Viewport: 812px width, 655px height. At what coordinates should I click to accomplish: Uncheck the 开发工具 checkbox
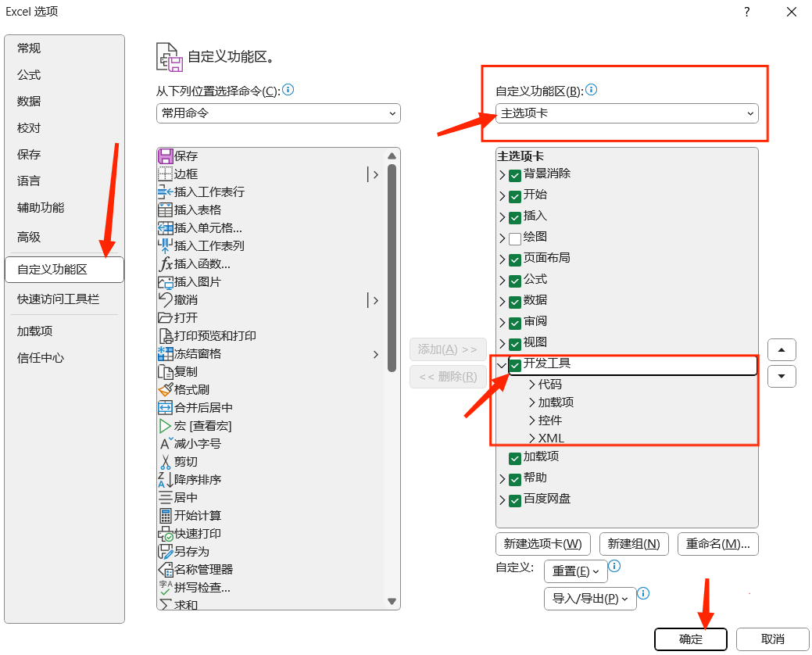[x=515, y=364]
